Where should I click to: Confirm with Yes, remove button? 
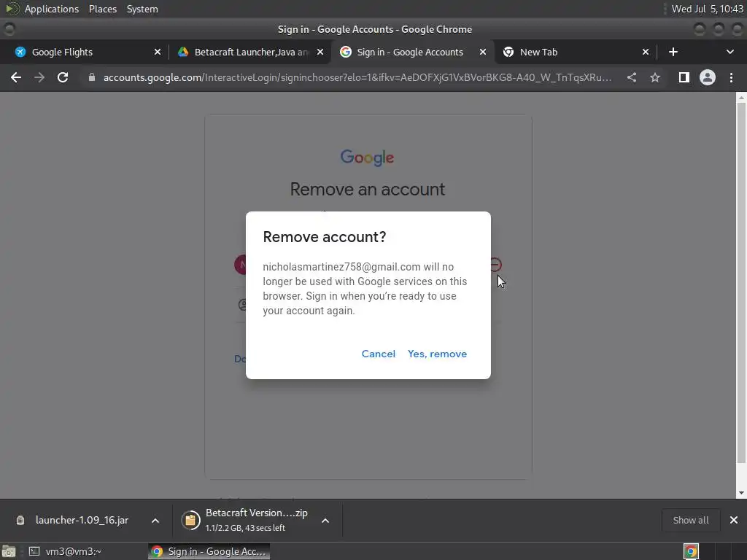[437, 354]
